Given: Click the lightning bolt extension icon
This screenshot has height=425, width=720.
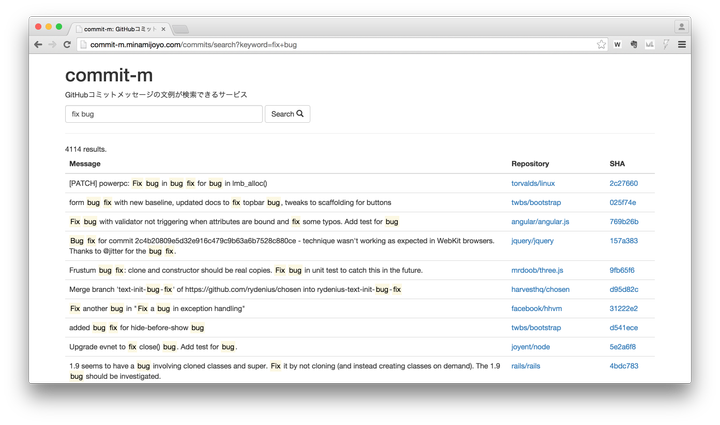Looking at the screenshot, I should pos(666,45).
